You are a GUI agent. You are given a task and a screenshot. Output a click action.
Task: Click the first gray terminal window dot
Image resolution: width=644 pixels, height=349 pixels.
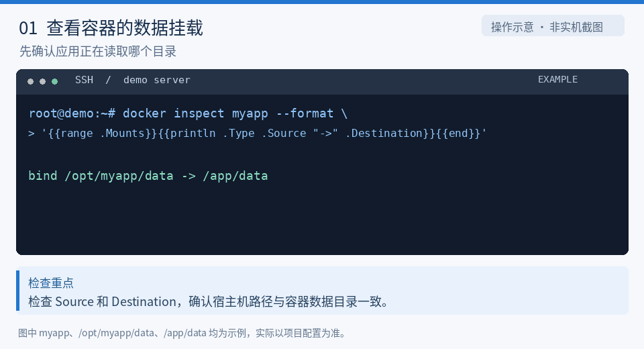[x=30, y=81]
